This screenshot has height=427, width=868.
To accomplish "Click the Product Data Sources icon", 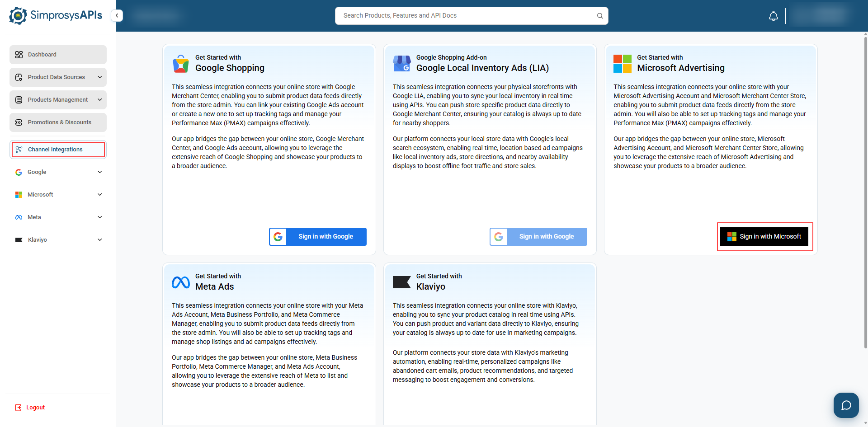I will 19,77.
